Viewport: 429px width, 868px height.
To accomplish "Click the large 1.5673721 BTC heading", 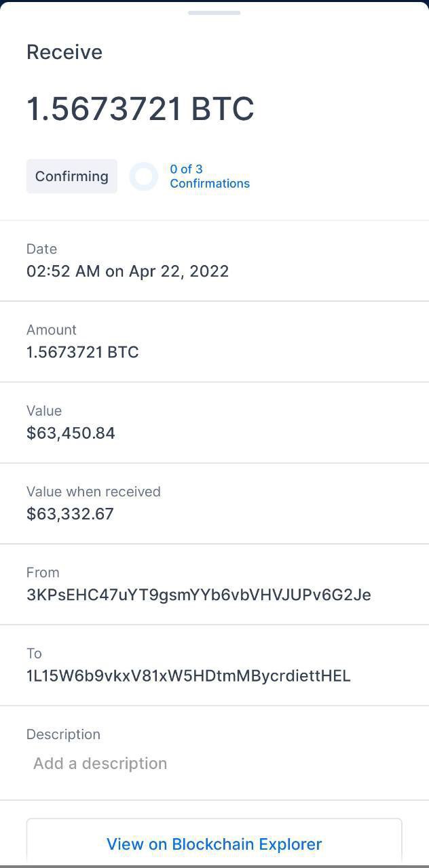I will [x=140, y=109].
